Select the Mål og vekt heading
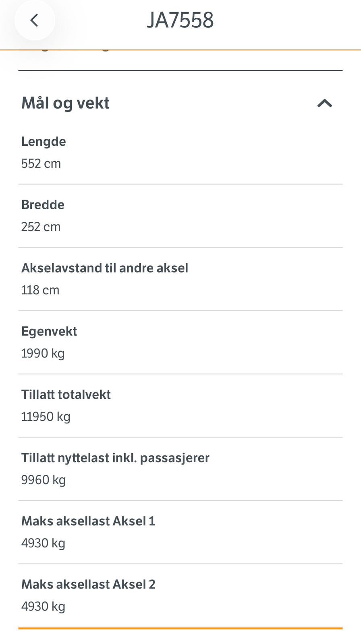This screenshot has width=361, height=644. [65, 103]
